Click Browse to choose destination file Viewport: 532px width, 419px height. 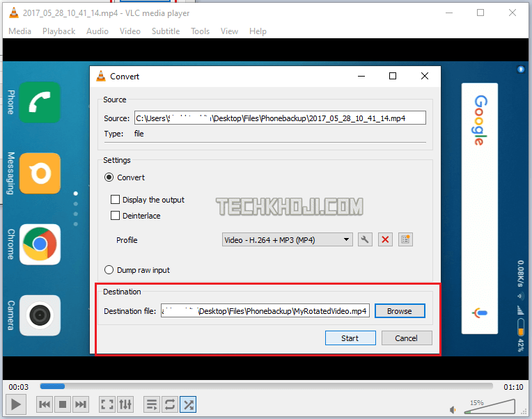point(400,311)
